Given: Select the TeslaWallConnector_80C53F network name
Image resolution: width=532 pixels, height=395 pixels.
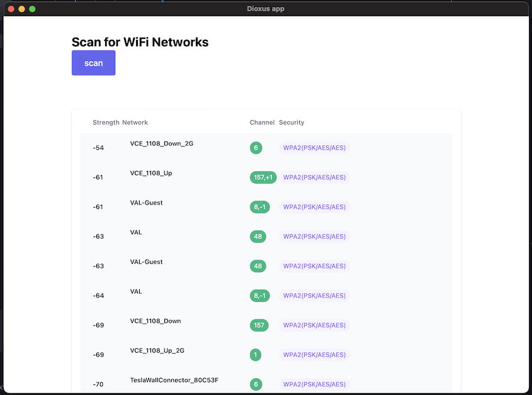Looking at the screenshot, I should pos(174,380).
